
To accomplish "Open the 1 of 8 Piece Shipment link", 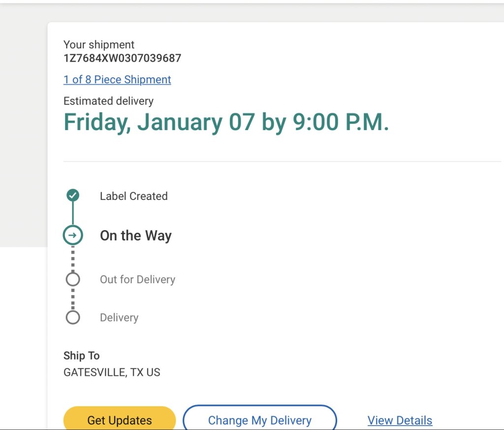I will click(117, 79).
